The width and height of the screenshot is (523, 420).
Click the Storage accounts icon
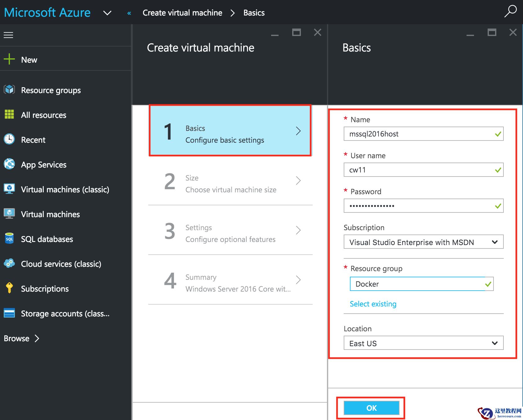pos(9,313)
